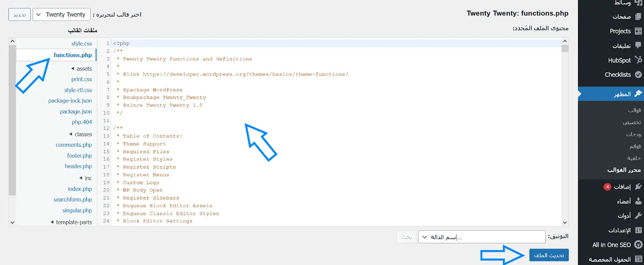644x265 pixels.
Task: Open the Theme Editor (محرر القوالب) item
Action: click(x=624, y=170)
